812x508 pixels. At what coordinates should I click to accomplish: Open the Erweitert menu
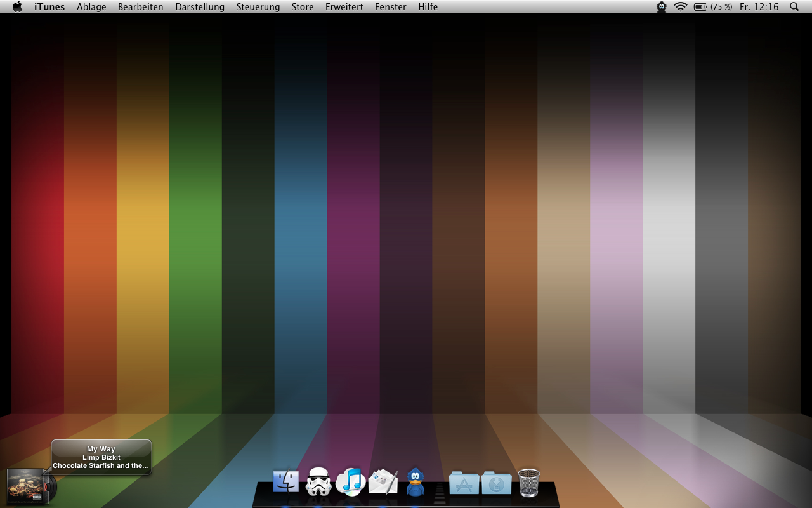344,7
